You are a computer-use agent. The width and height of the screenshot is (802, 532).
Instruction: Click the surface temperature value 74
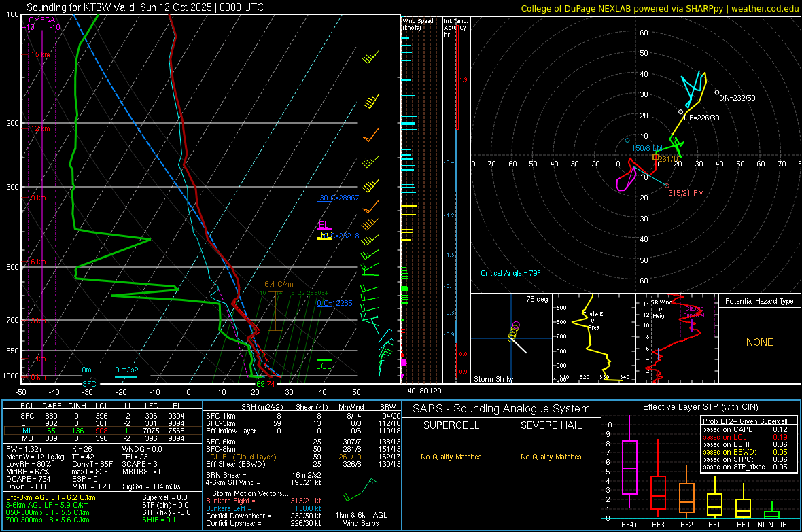pos(271,384)
